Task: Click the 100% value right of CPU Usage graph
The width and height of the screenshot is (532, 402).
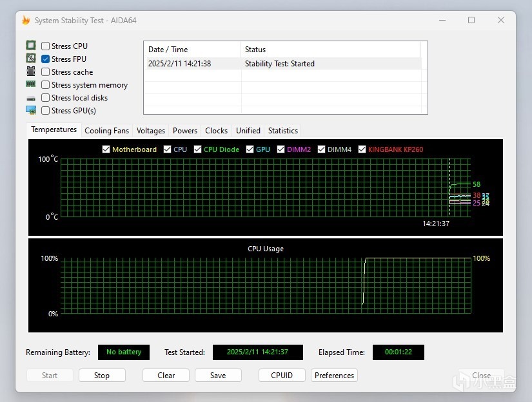Action: [x=482, y=258]
